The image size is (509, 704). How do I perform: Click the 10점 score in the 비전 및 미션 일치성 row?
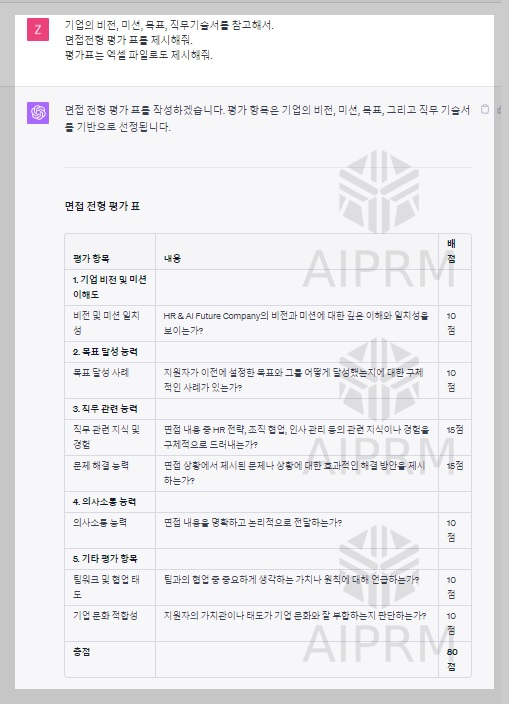452,323
